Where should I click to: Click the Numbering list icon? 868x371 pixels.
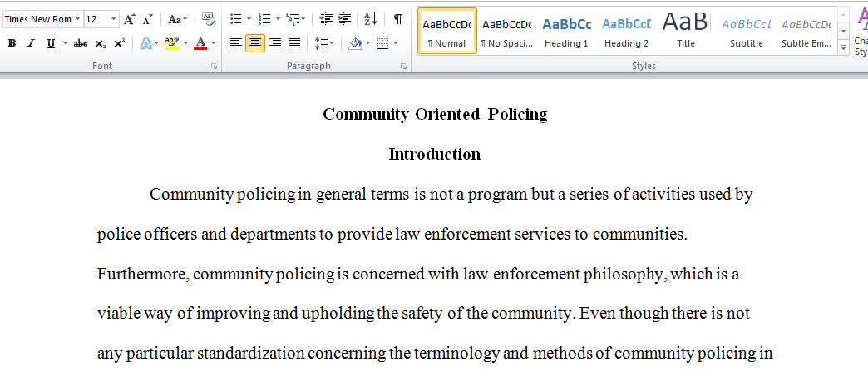tap(264, 19)
